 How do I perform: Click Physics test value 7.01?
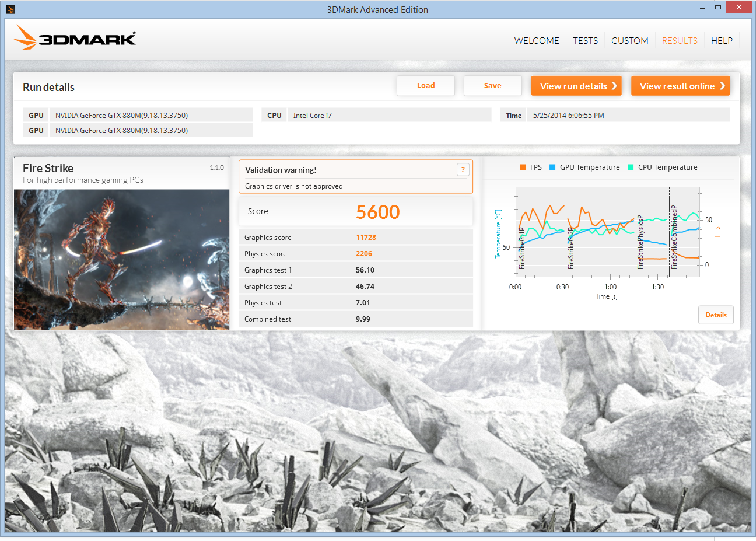click(x=363, y=303)
